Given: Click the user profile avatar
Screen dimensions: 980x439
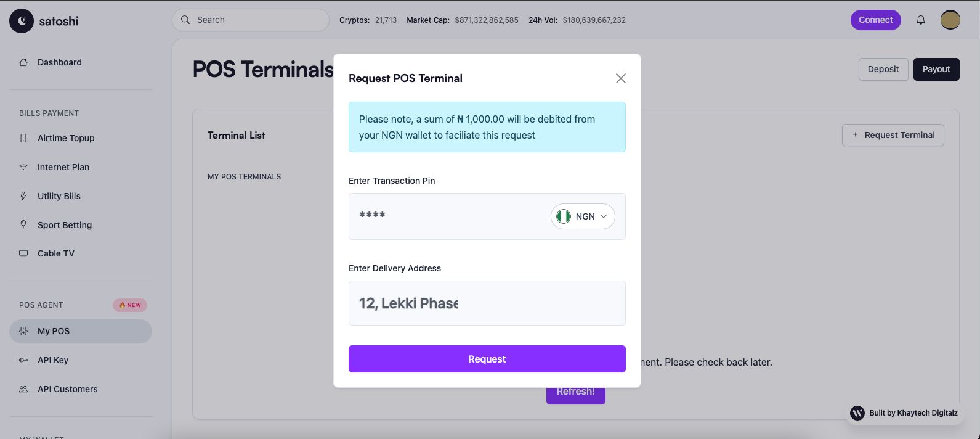Looking at the screenshot, I should 950,20.
